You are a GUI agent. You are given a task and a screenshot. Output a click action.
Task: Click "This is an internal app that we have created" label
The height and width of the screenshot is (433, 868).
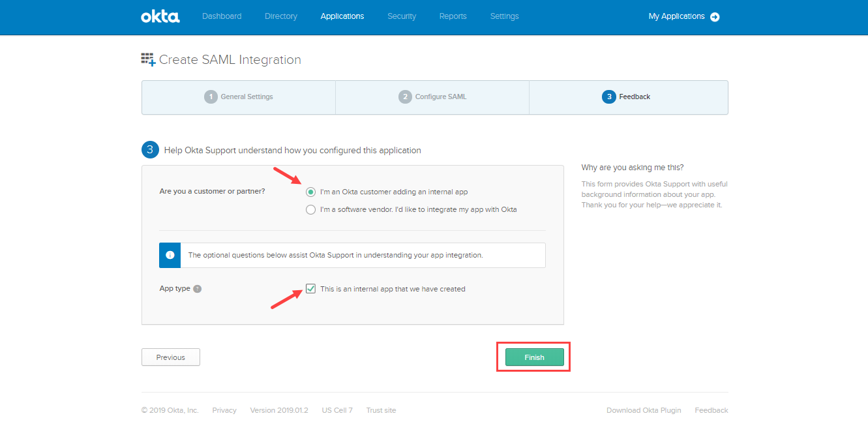[393, 289]
